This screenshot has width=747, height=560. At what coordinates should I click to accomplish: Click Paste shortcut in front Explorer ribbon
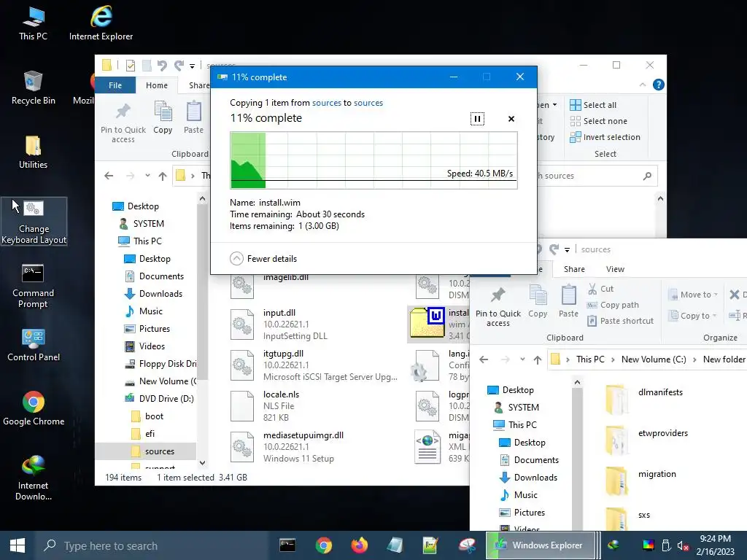click(x=620, y=321)
